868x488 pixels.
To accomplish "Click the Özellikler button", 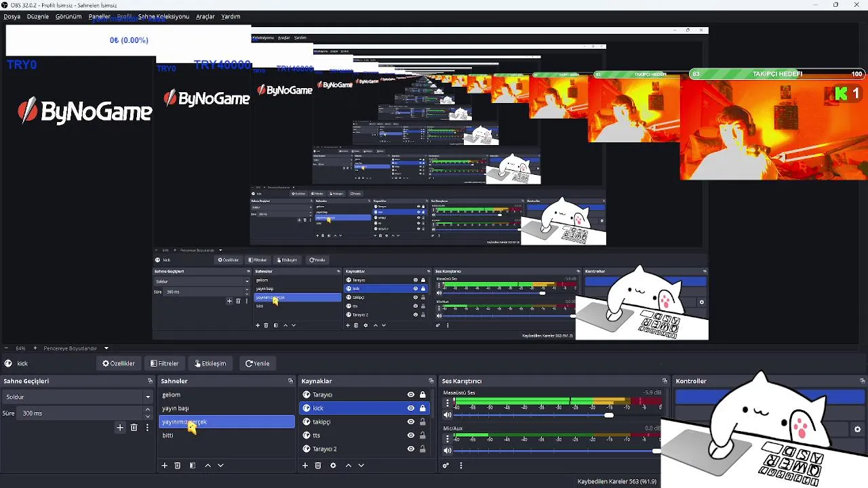I will click(119, 363).
